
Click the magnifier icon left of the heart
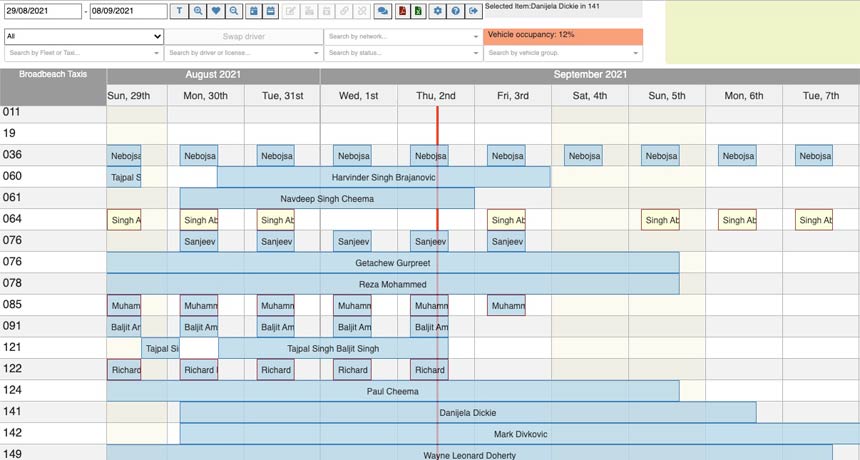coord(198,11)
